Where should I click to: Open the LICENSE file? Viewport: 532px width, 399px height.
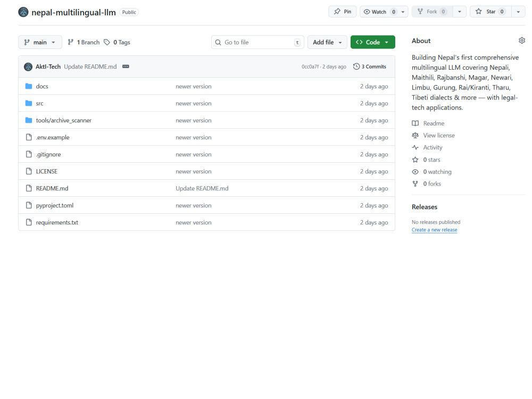pos(46,171)
